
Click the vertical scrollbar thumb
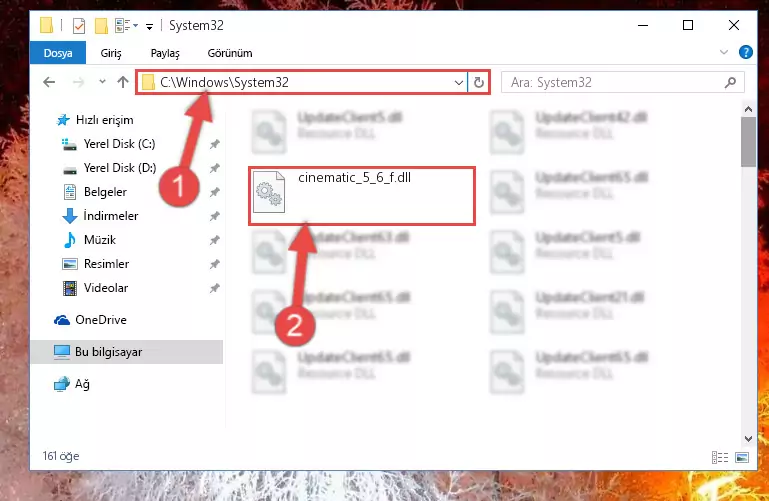[x=748, y=142]
